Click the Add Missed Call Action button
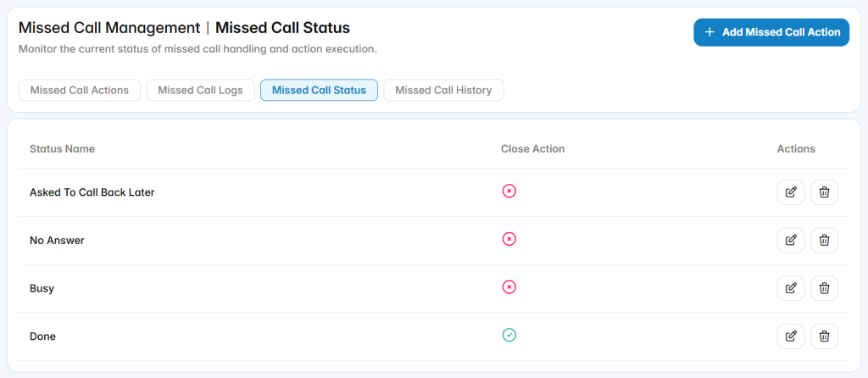This screenshot has height=378, width=868. [x=771, y=32]
